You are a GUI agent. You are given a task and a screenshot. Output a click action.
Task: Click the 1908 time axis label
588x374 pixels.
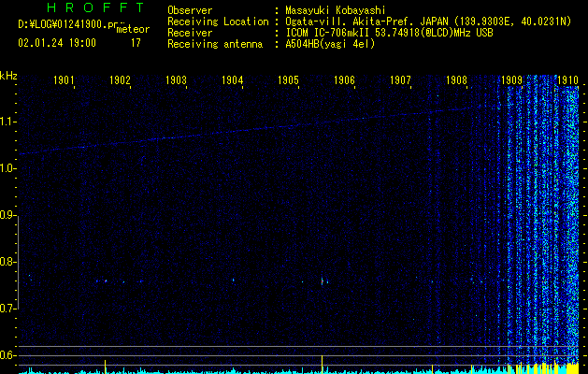click(x=456, y=79)
